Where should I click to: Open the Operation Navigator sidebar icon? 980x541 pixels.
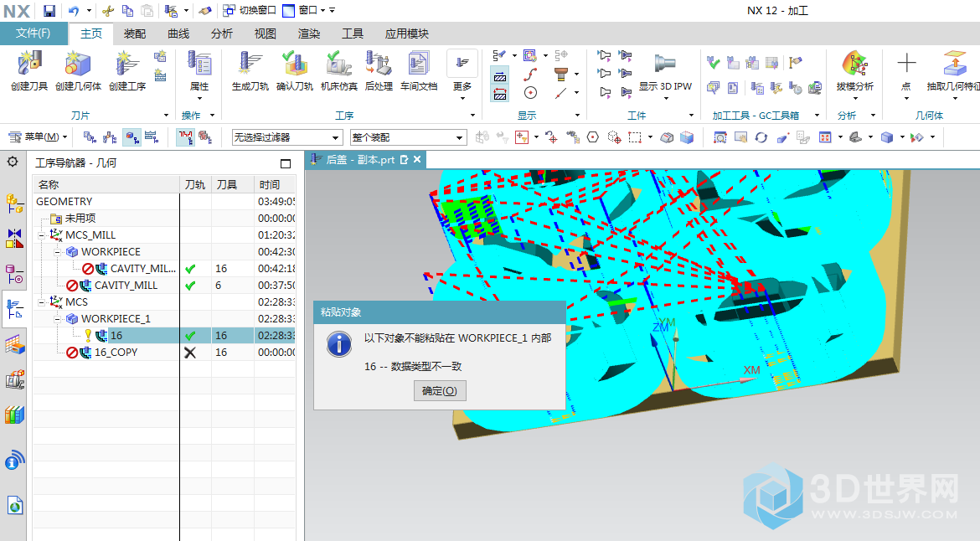pos(14,309)
